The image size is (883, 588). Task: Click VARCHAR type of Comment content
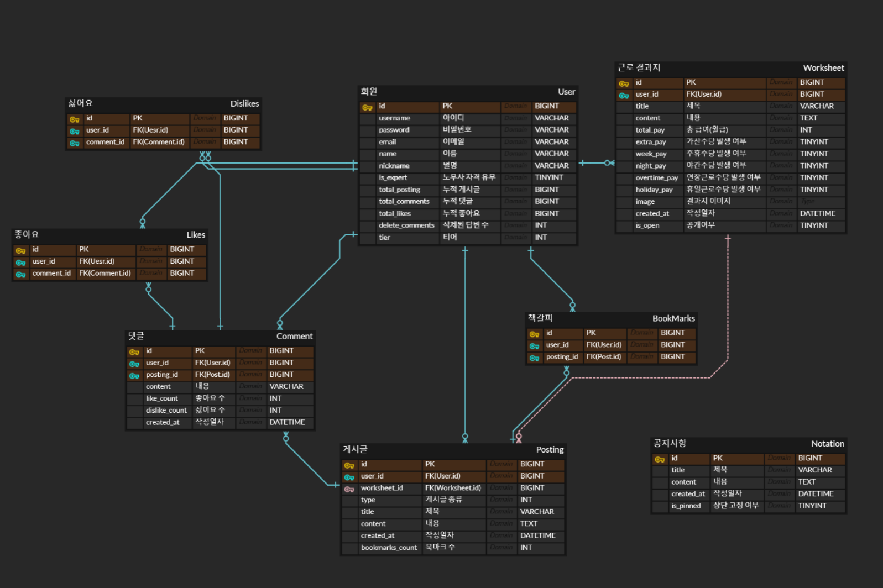(x=286, y=386)
